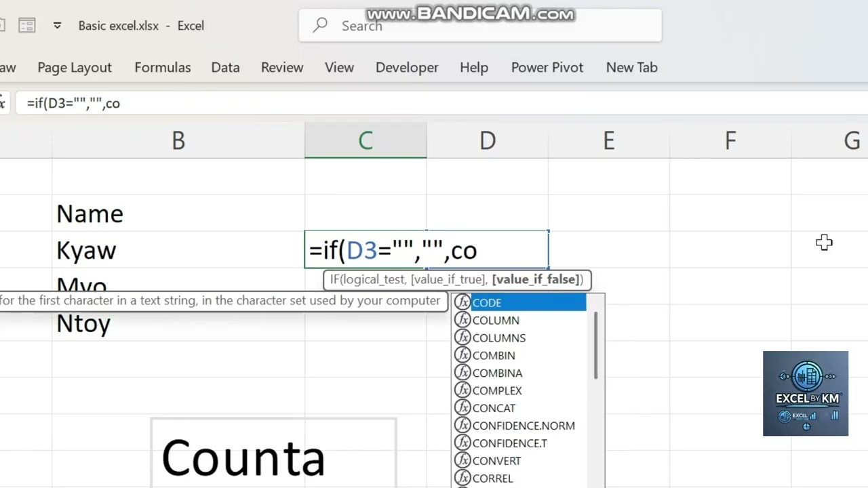Open the Page Layout ribbon tab
The width and height of the screenshot is (868, 488).
[75, 67]
